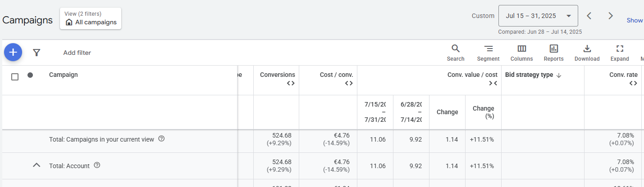644x187 pixels.
Task: Click the blue plus new campaign button
Action: pos(13,53)
